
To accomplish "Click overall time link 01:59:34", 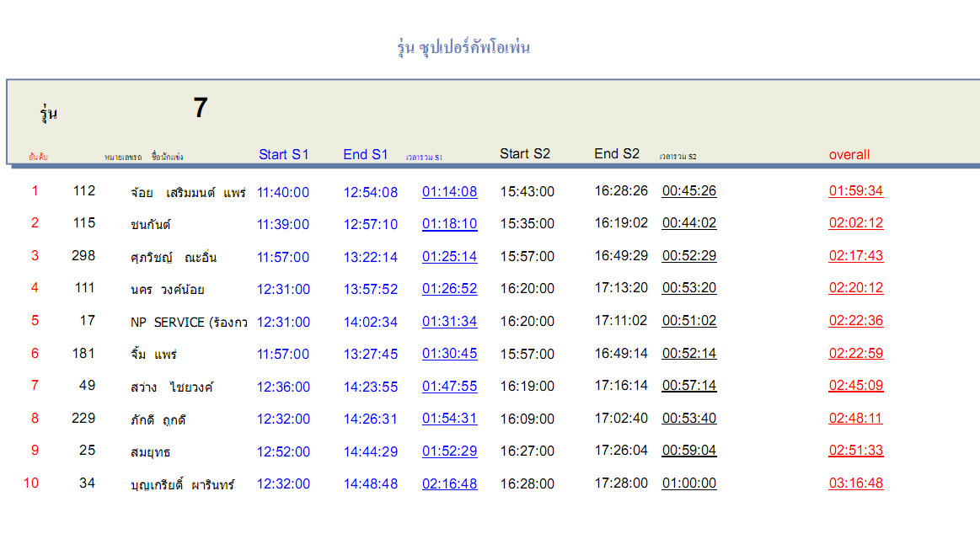I will tap(855, 191).
